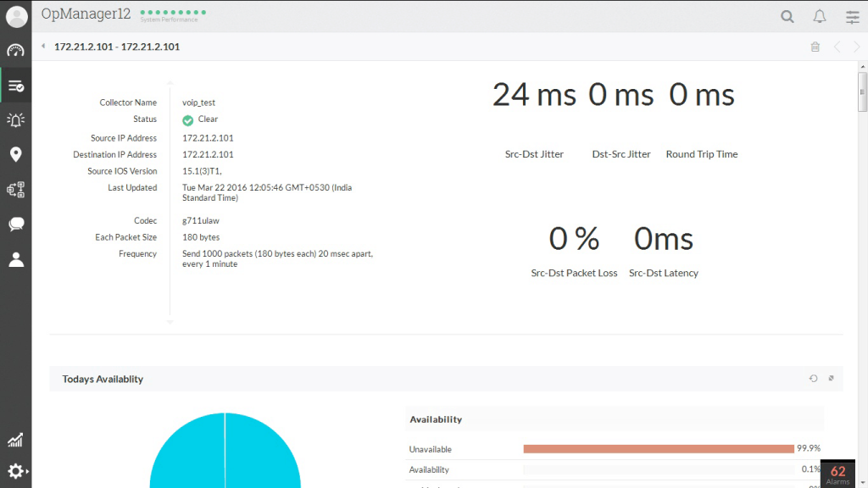Expand the Todays Availability widget
The height and width of the screenshot is (488, 868).
832,379
